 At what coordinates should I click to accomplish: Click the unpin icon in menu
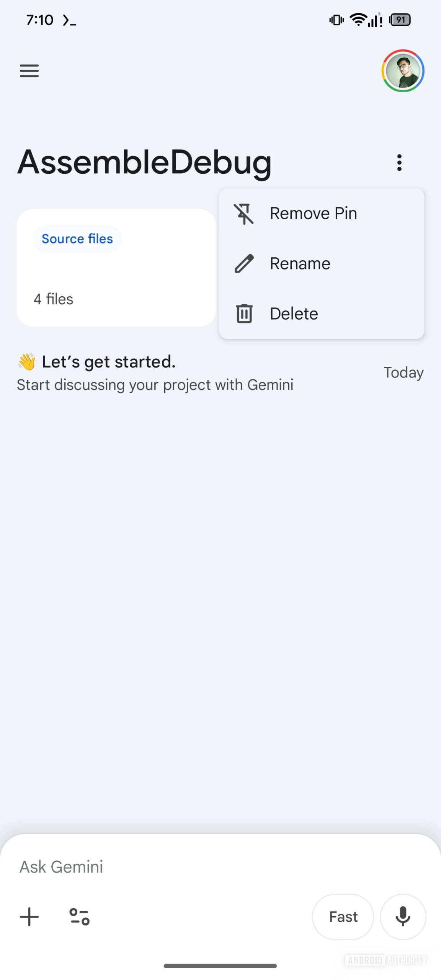244,214
